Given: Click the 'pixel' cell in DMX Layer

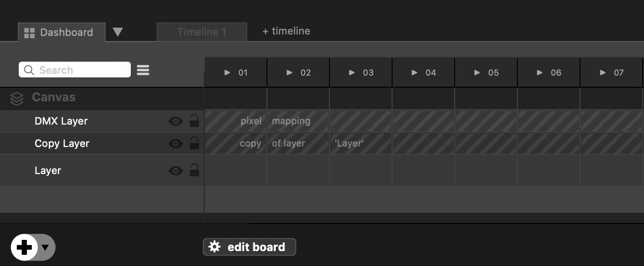Looking at the screenshot, I should pos(236,121).
